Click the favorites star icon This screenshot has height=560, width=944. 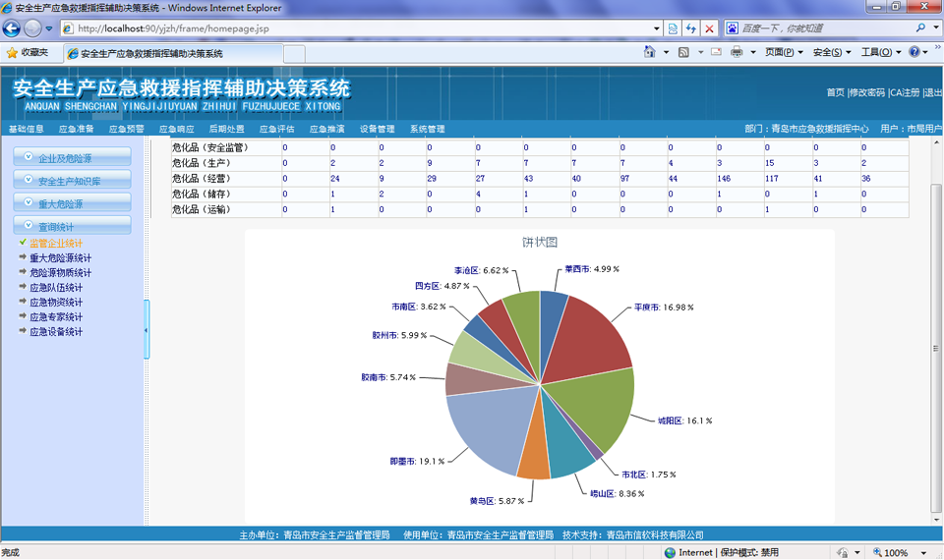12,52
